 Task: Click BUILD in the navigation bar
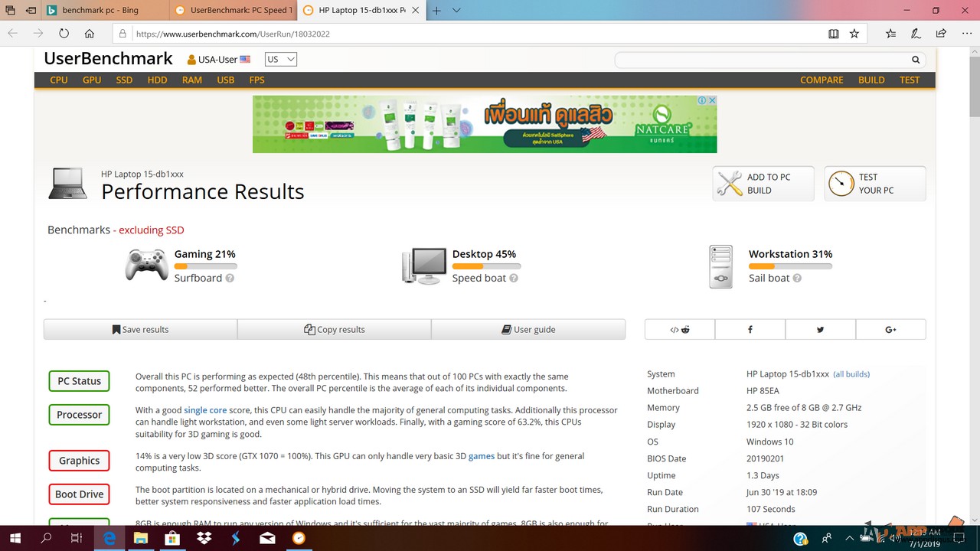click(x=871, y=80)
